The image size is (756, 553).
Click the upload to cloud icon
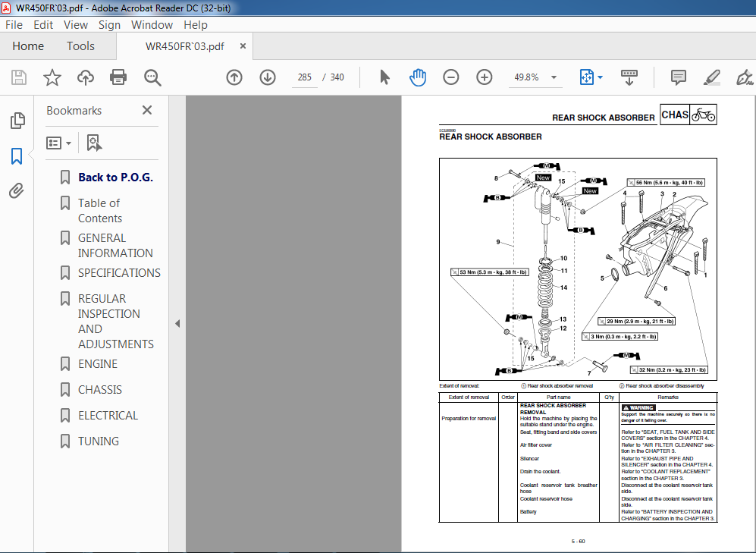(x=86, y=77)
